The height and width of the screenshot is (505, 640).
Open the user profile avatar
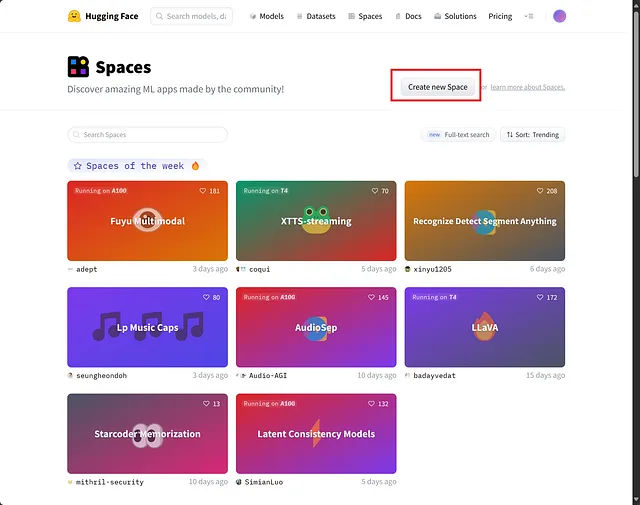point(559,16)
